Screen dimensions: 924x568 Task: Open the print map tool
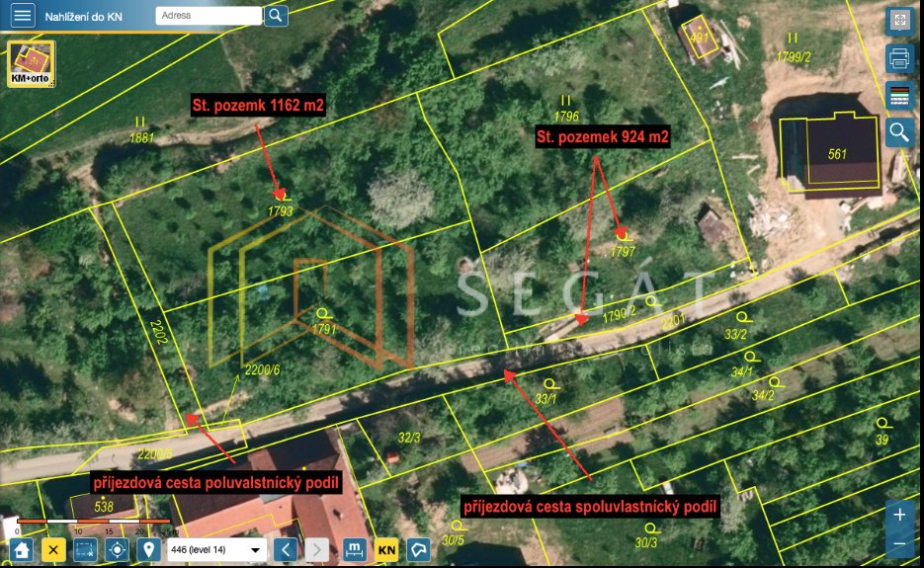click(x=899, y=57)
